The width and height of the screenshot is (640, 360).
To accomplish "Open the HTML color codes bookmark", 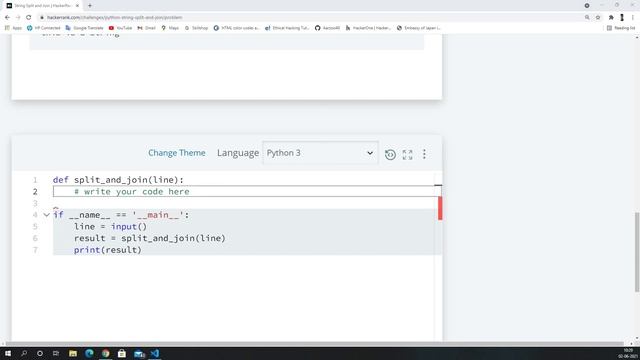I will point(236,28).
